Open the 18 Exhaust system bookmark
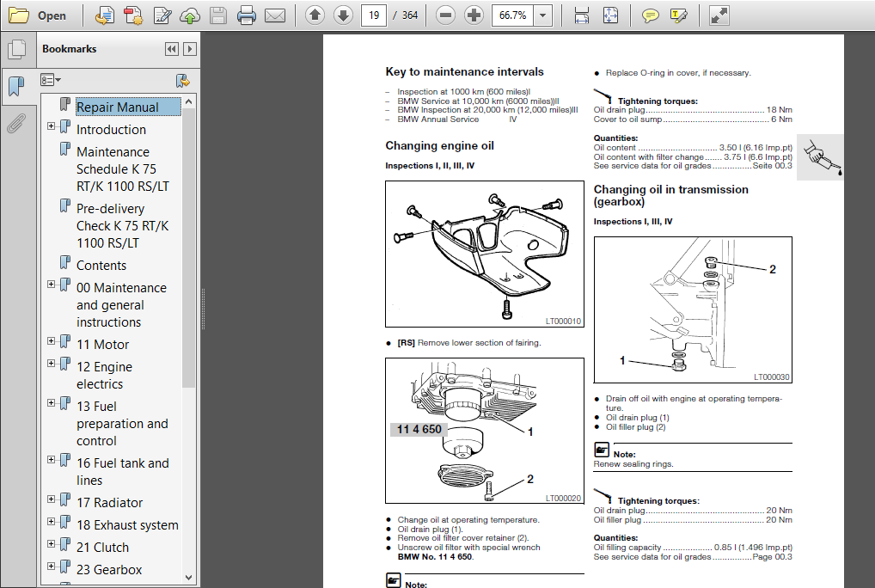The height and width of the screenshot is (588, 875). 127,525
